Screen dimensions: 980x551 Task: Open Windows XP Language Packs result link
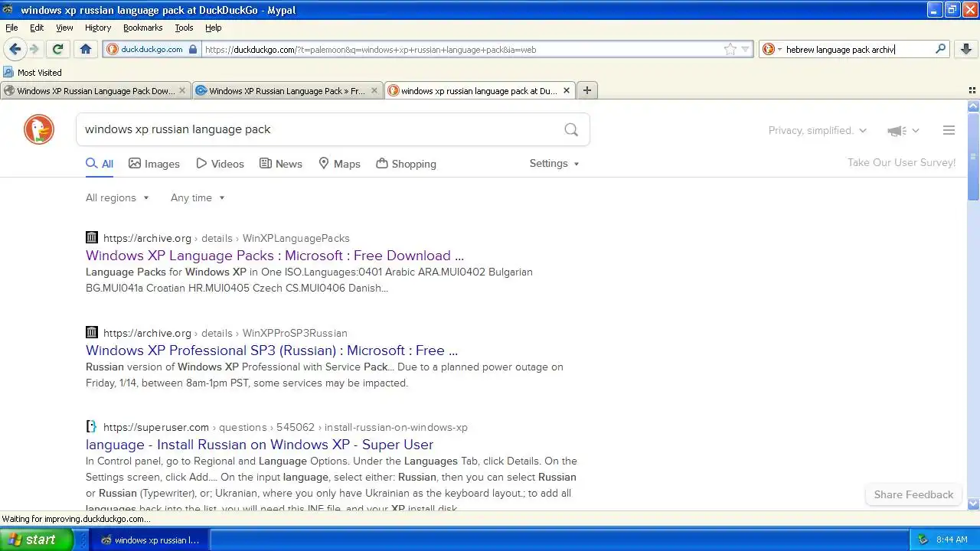click(275, 256)
